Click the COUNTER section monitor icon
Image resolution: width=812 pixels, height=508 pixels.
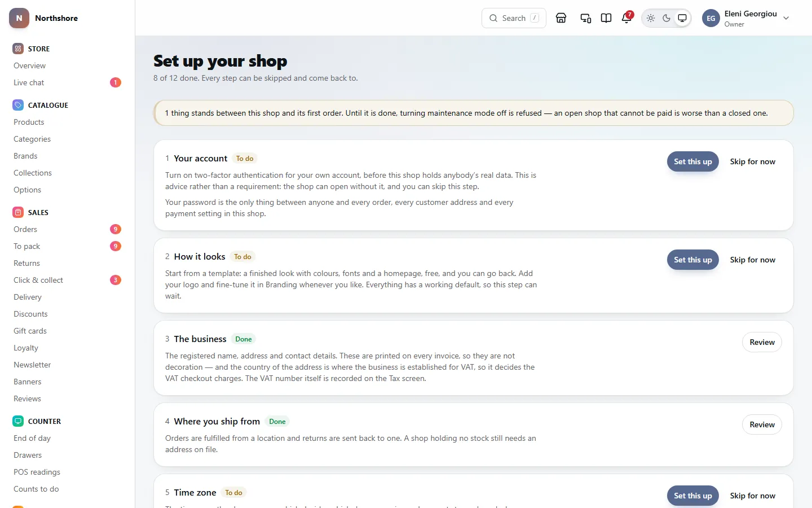pos(18,421)
